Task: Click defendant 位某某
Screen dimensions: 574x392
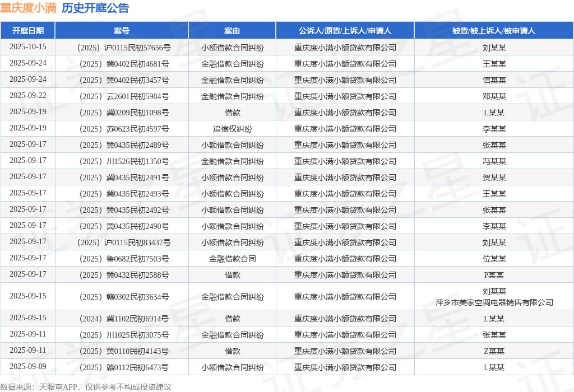Action: [494, 259]
